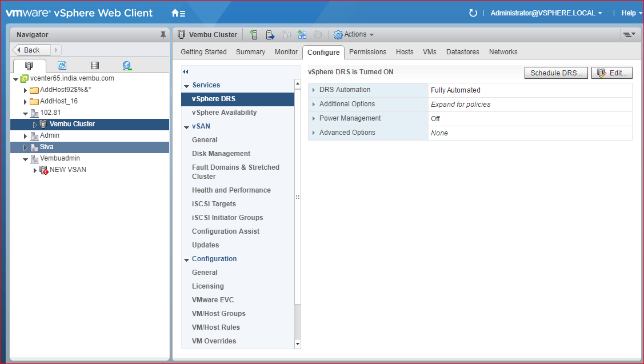The width and height of the screenshot is (644, 364).
Task: Open the Actions dropdown menu
Action: tap(354, 34)
